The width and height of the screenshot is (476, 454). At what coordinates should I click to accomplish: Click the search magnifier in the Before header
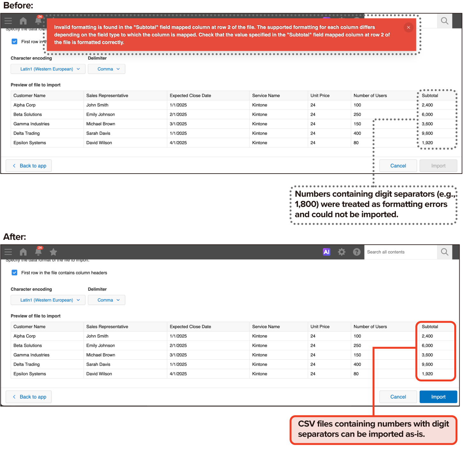445,21
